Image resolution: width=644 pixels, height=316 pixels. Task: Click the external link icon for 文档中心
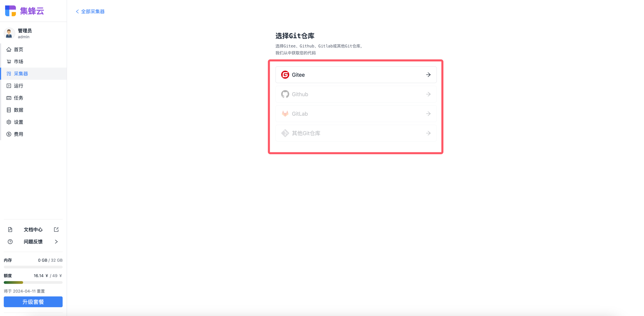click(x=56, y=230)
